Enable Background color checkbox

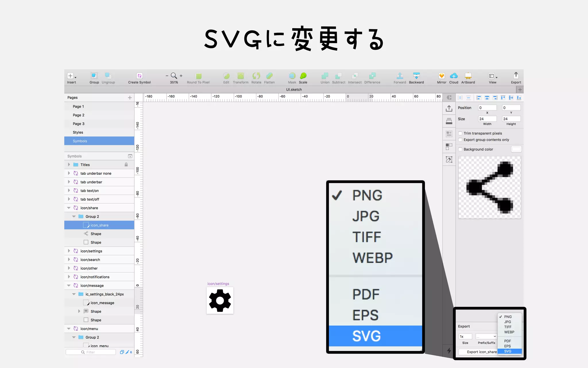tap(460, 149)
